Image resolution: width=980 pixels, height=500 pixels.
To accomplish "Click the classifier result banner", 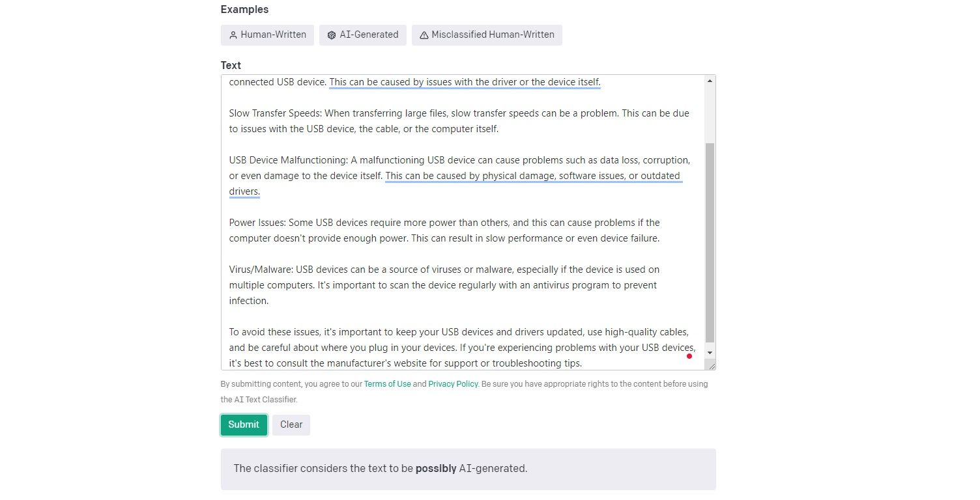I will [x=468, y=468].
